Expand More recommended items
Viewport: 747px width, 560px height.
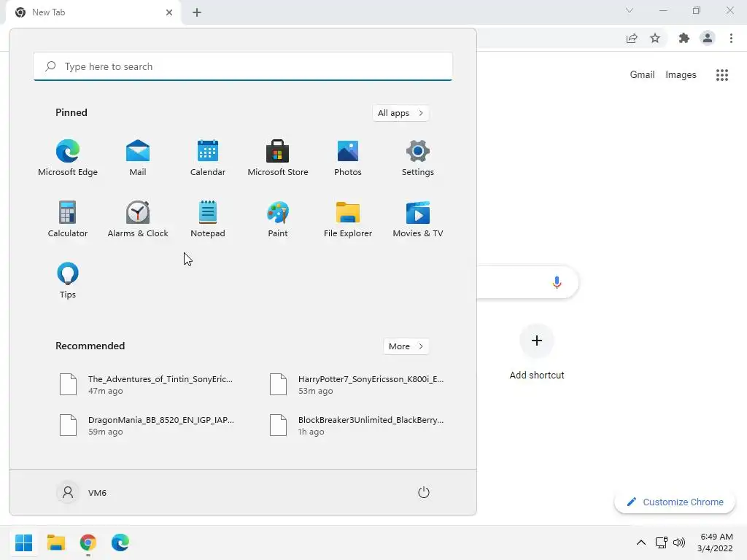coord(406,346)
